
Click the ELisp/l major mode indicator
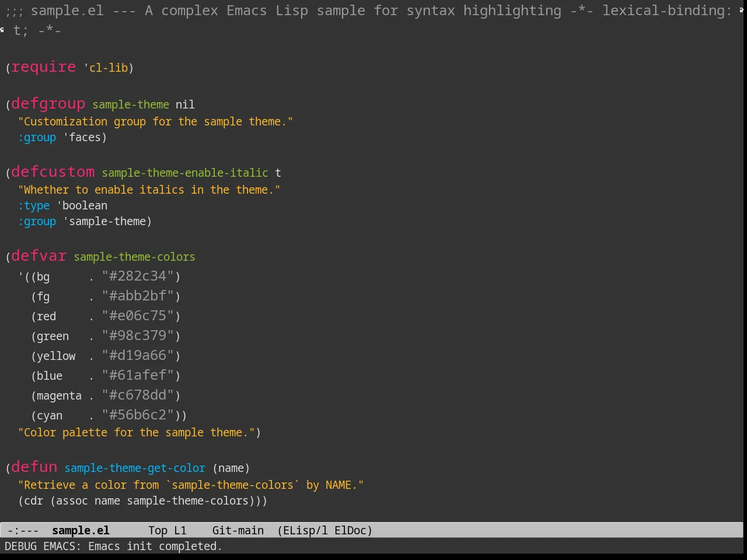[x=303, y=530]
